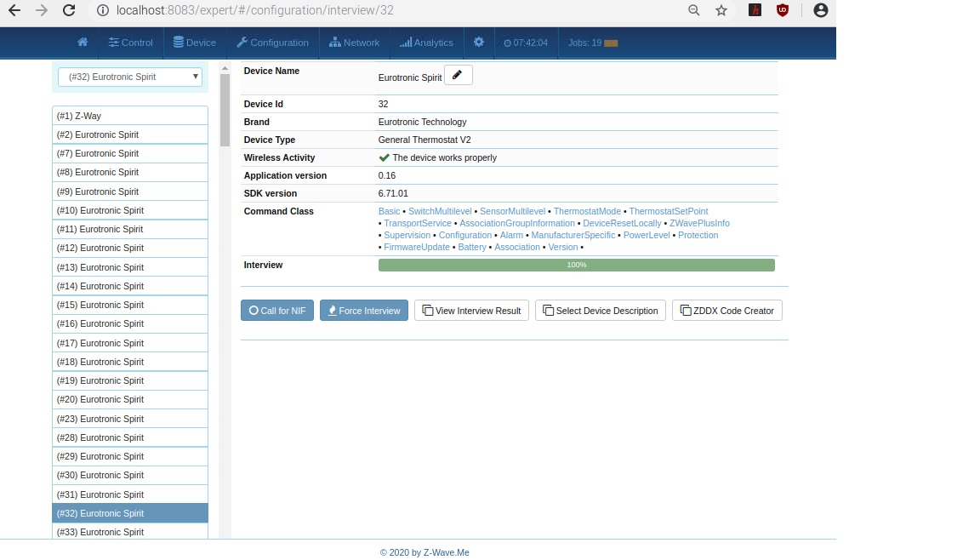Reload the page

coord(70,10)
